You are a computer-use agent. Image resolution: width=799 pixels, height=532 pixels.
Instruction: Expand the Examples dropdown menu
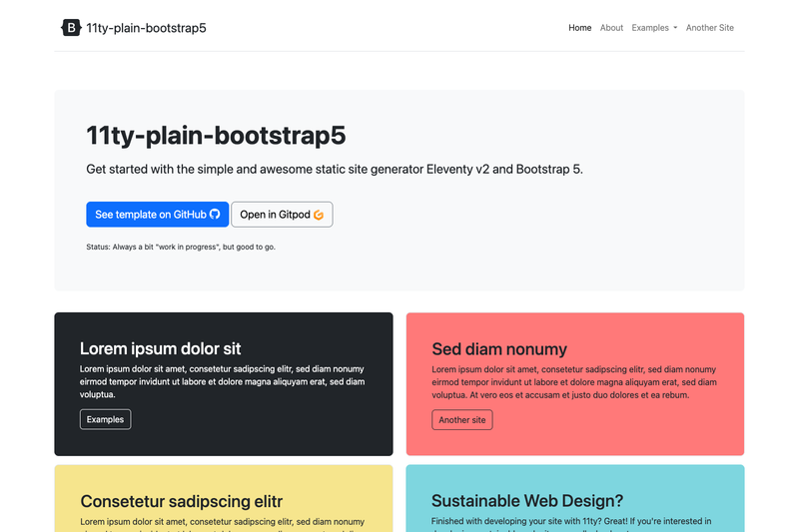point(654,28)
